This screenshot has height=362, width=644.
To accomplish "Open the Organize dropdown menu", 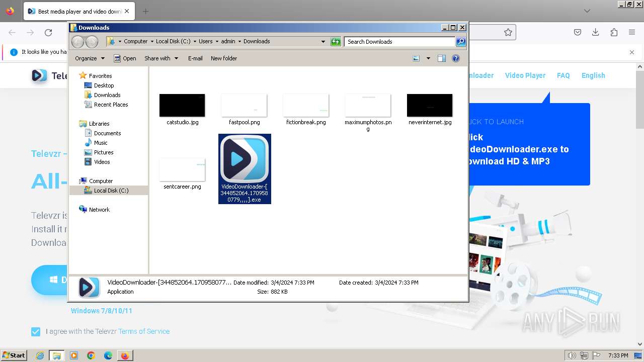I will tap(90, 58).
